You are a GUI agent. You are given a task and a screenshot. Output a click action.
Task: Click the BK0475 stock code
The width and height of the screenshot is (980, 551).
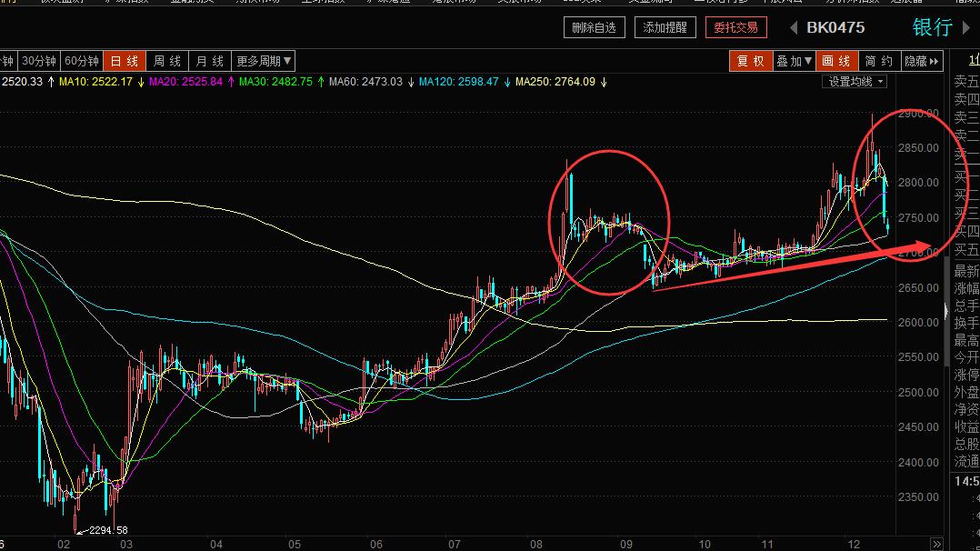[835, 27]
